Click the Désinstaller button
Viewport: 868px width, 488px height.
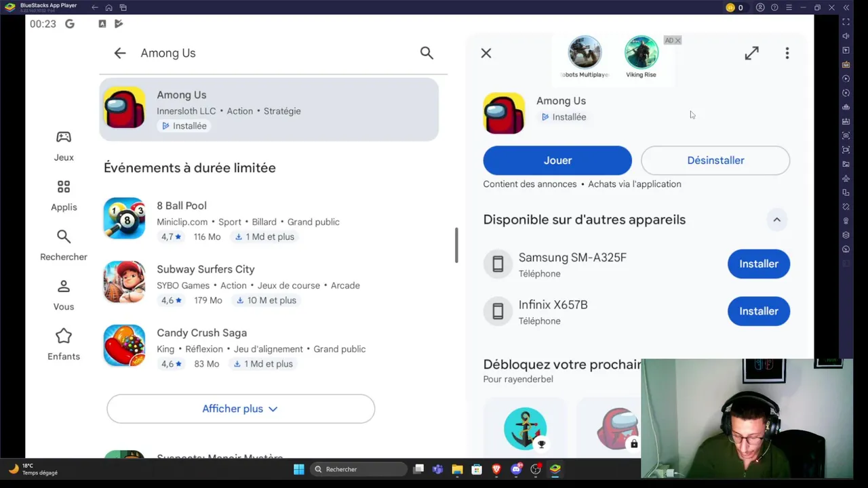715,161
